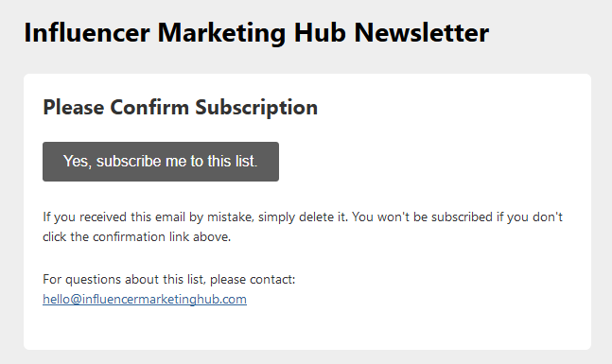
Task: Click the word 'Confirm' in the card heading
Action: (149, 107)
